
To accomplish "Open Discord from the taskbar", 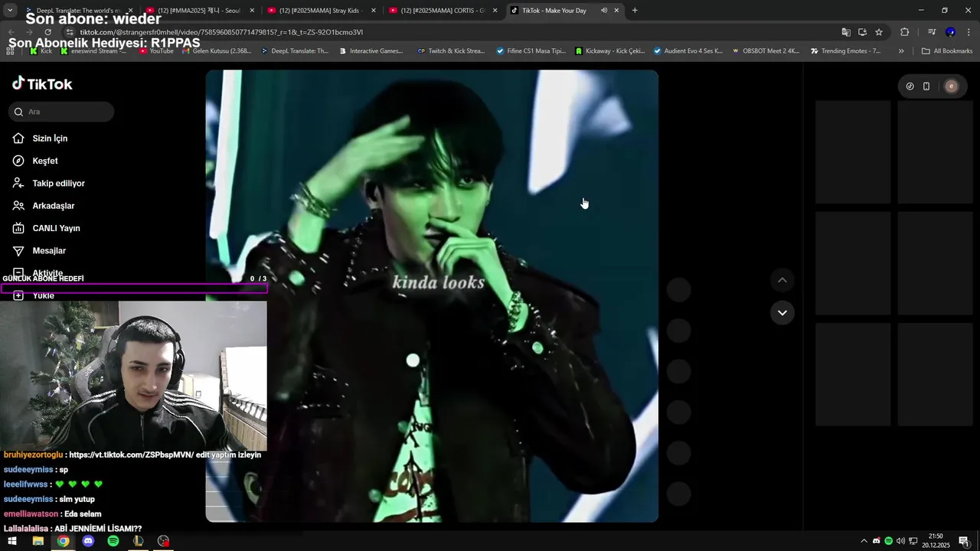I will point(88,541).
